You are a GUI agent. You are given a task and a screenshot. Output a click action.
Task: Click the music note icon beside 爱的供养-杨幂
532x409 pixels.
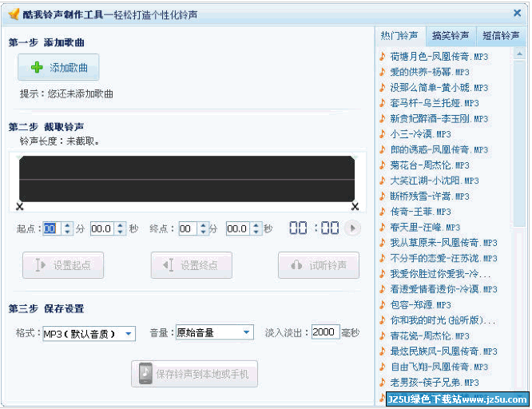[383, 72]
